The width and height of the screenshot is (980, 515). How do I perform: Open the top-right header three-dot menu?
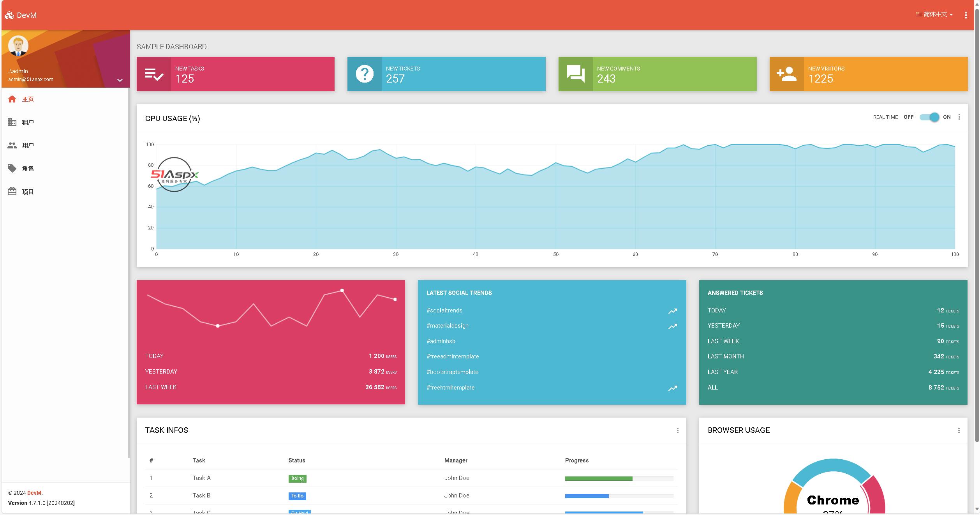966,15
